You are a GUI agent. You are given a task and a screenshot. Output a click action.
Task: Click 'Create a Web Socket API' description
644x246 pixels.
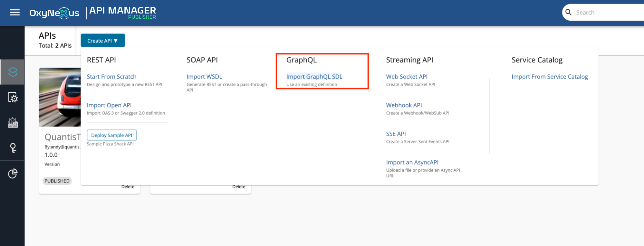411,85
